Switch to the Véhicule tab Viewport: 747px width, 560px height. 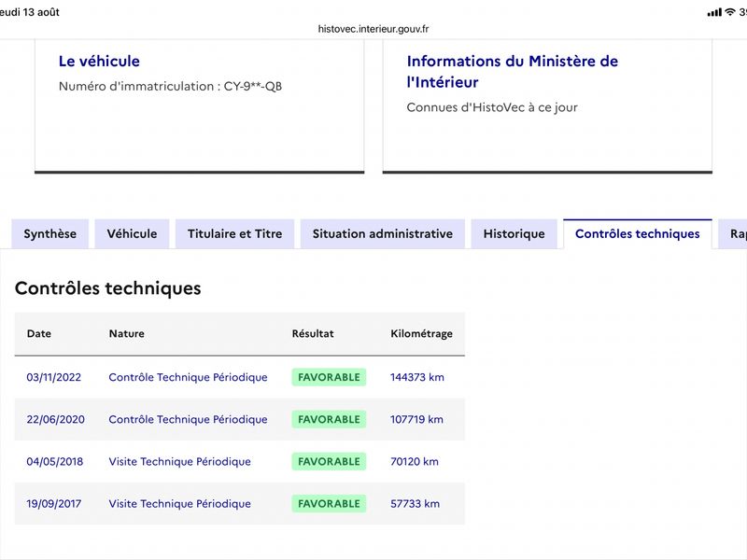coord(132,234)
